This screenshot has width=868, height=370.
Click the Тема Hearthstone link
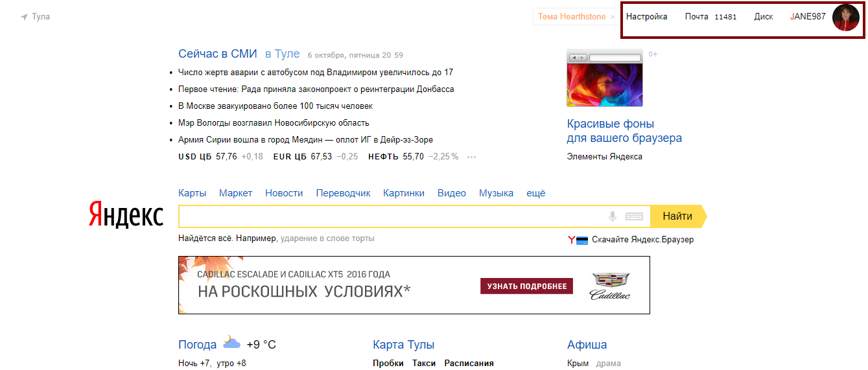click(x=572, y=17)
